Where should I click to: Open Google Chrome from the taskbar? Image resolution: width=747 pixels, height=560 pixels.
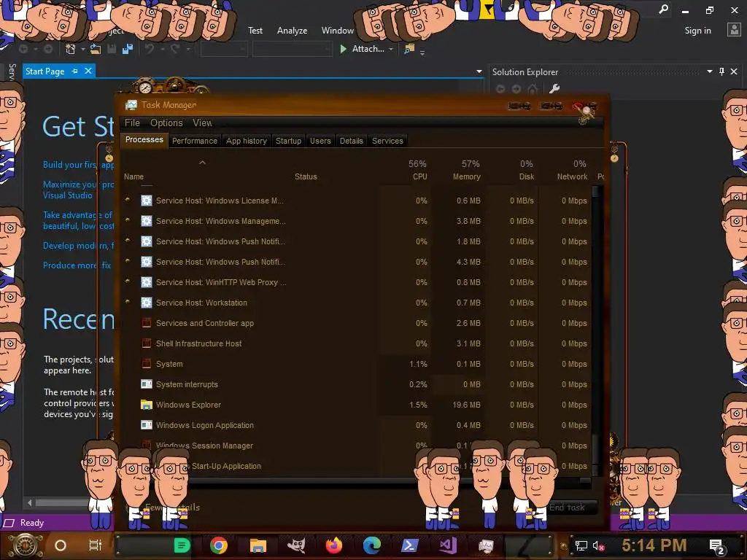pyautogui.click(x=219, y=545)
